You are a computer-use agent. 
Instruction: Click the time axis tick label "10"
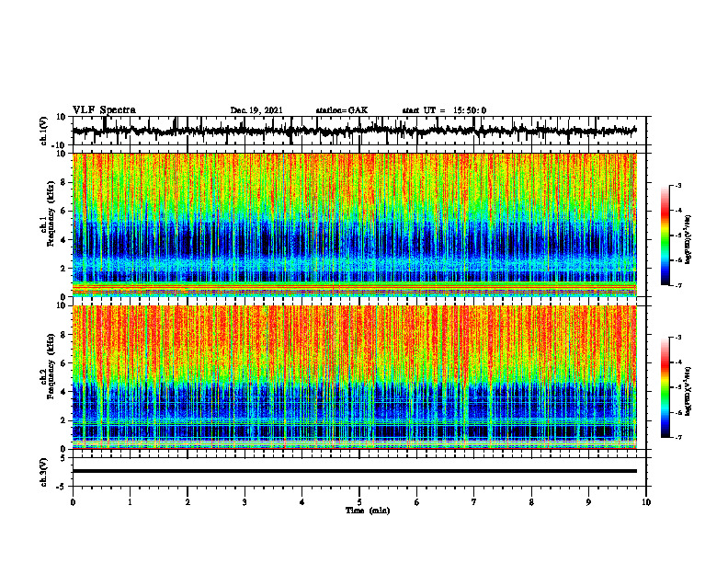pyautogui.click(x=646, y=502)
